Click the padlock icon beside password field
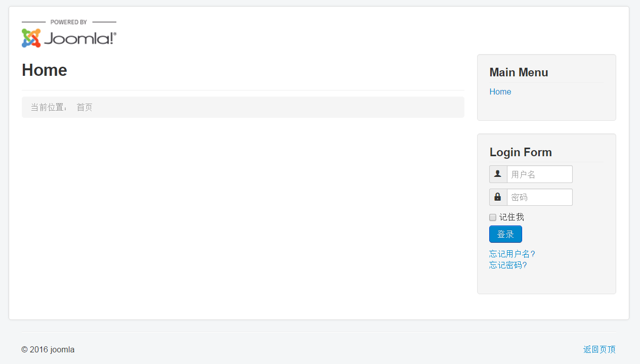This screenshot has width=640, height=364. [498, 197]
